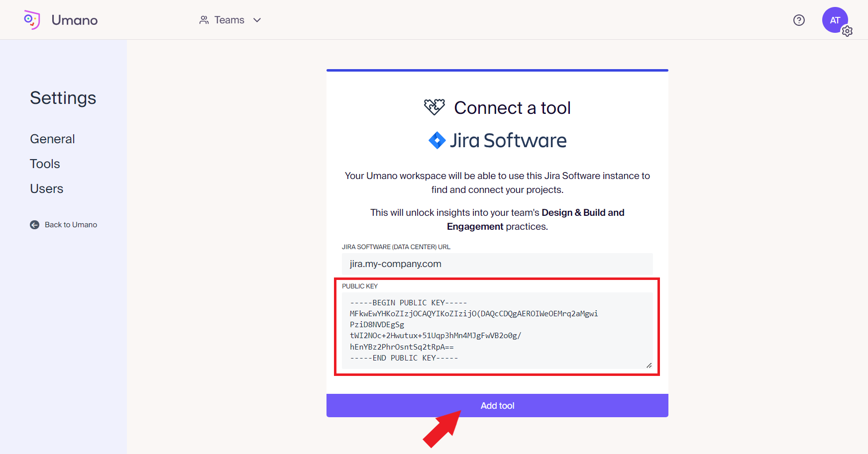
Task: Follow the Back to Umano link
Action: [71, 225]
